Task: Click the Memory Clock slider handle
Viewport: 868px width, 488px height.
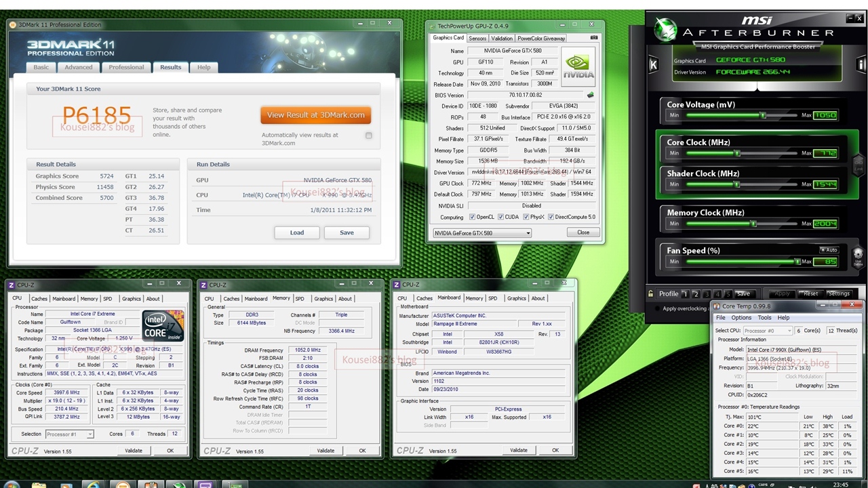Action: click(753, 224)
